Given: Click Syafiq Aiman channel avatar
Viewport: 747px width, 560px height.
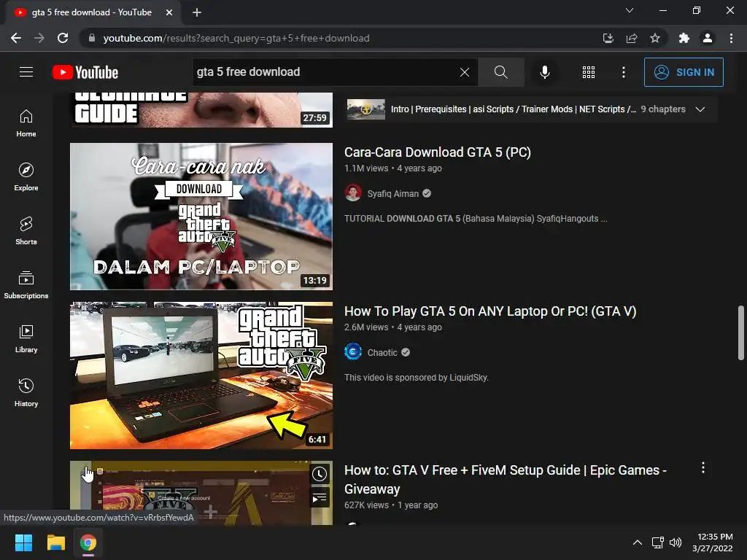Looking at the screenshot, I should coord(353,192).
